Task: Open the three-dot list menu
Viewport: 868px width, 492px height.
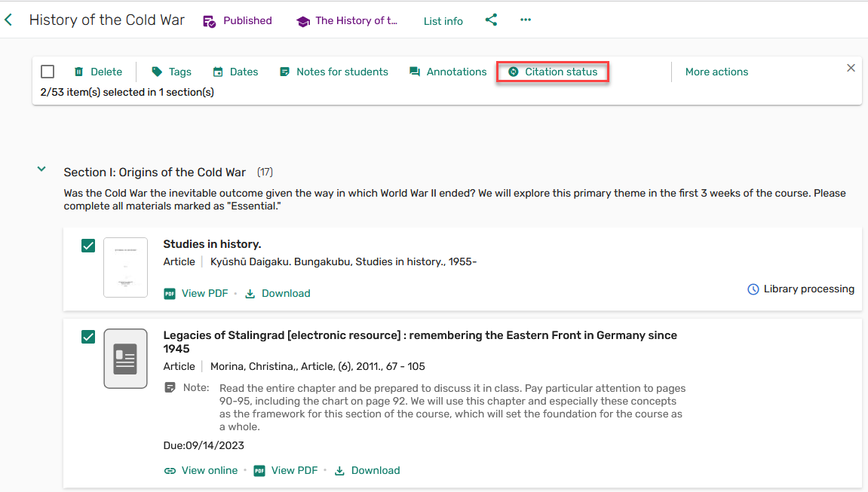Action: coord(526,20)
